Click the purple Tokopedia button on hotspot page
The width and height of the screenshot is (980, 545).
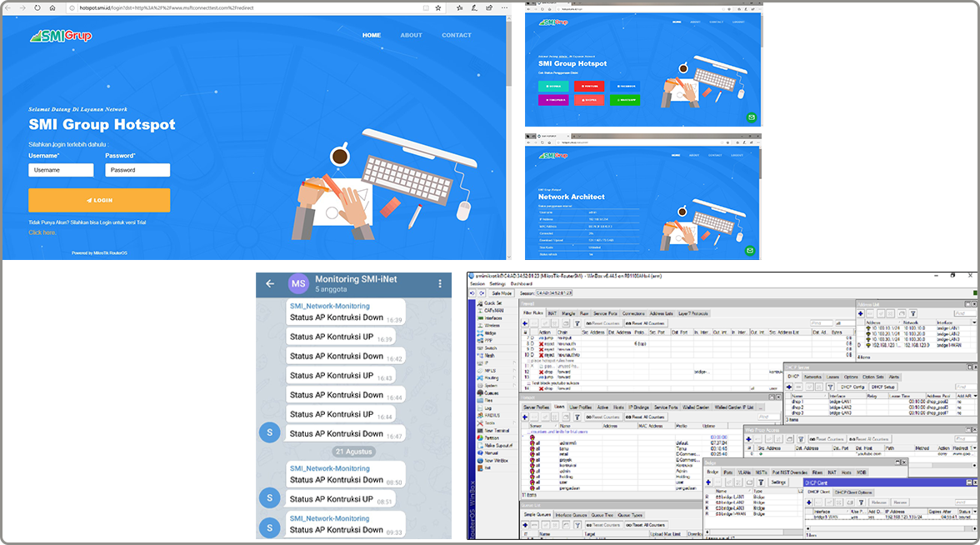tap(553, 100)
